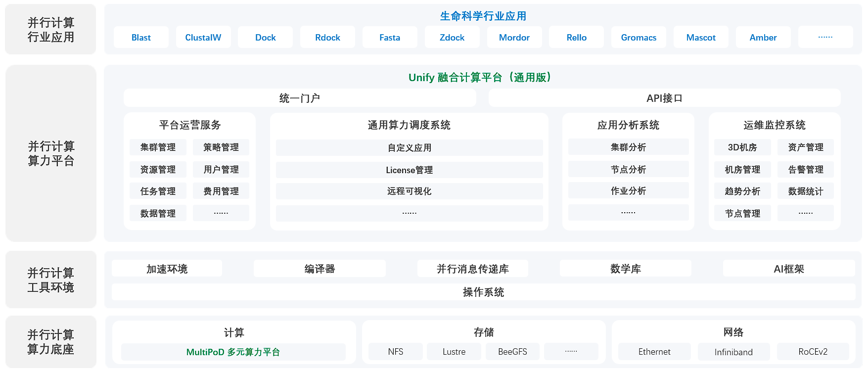Click the 资源管理 box
Viewport: 868px width, 373px height.
click(158, 169)
